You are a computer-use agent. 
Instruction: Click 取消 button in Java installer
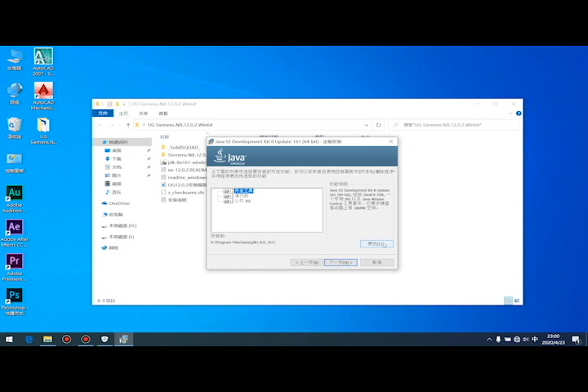point(376,262)
